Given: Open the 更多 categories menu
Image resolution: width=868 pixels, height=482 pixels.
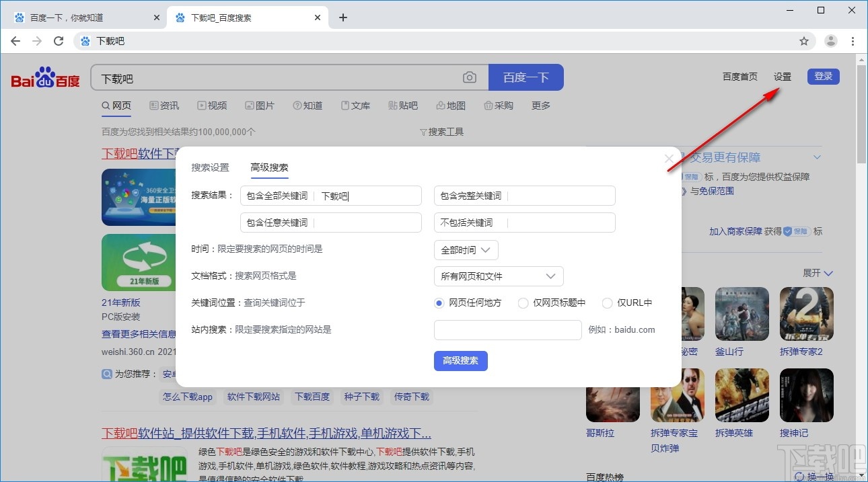Looking at the screenshot, I should (541, 106).
